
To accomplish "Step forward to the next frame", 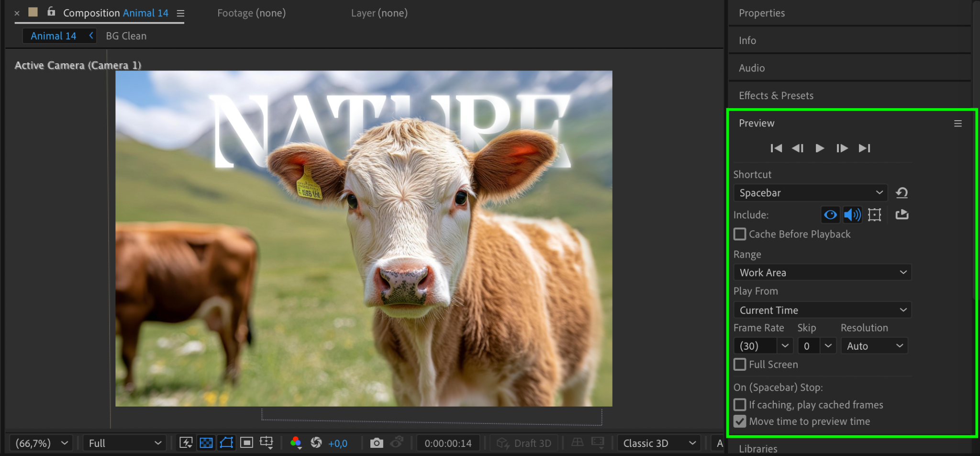I will point(842,148).
